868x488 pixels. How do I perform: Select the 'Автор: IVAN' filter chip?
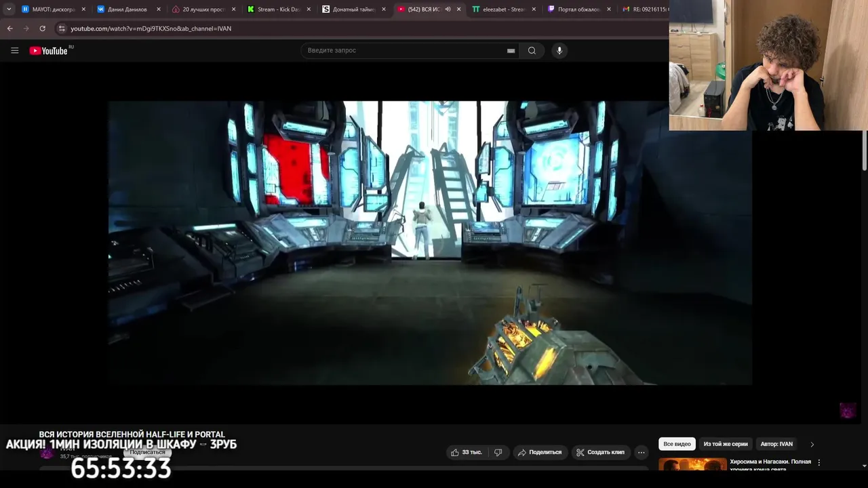776,444
